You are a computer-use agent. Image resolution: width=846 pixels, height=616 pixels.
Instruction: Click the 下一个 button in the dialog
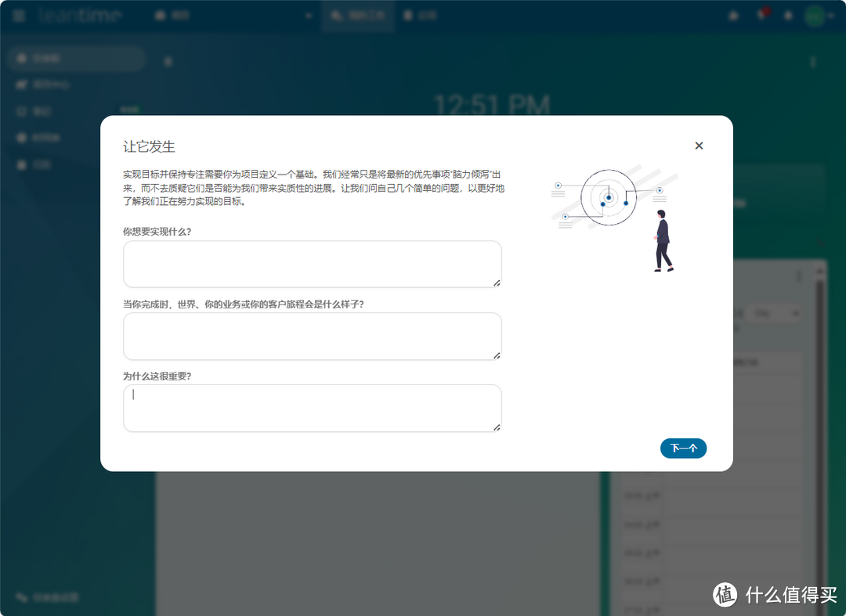(x=683, y=448)
